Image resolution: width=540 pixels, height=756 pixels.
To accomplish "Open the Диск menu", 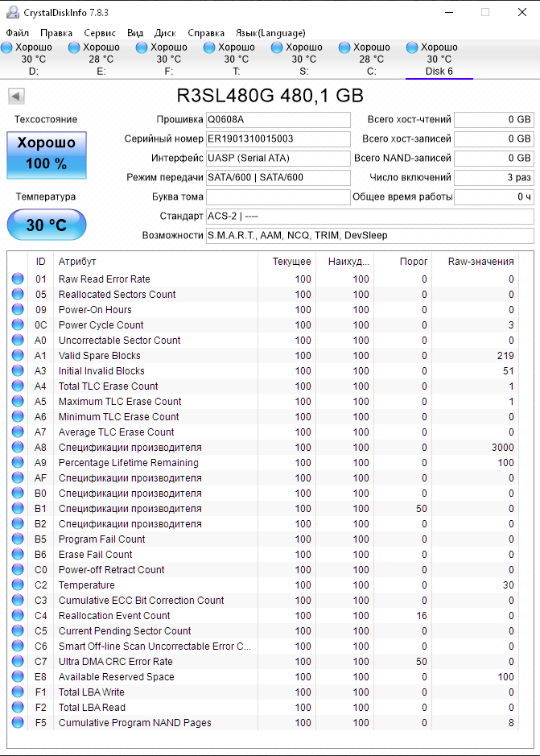I will 165,33.
